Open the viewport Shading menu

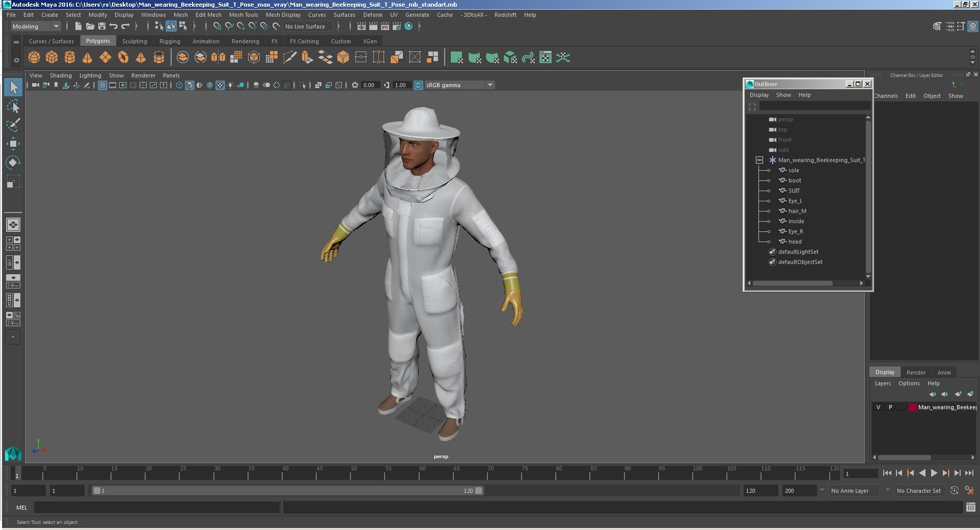pyautogui.click(x=61, y=75)
